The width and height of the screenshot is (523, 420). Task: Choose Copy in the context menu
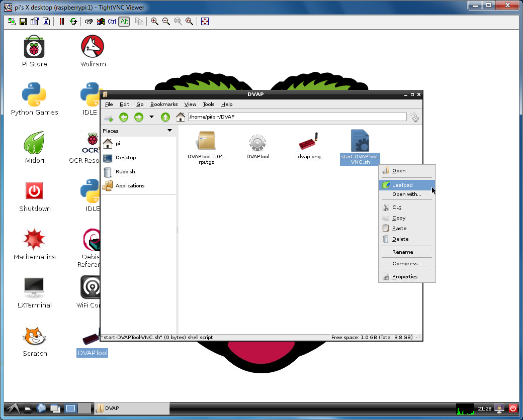[x=407, y=218]
